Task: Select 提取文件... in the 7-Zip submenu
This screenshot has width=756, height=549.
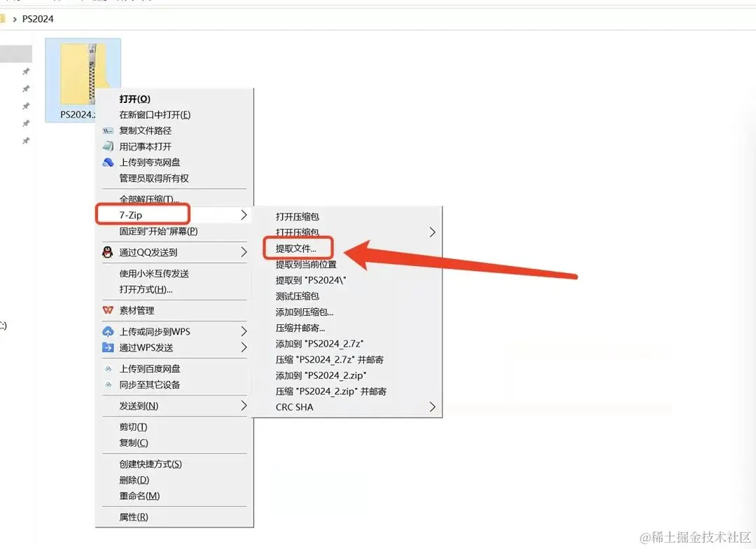Action: coord(297,248)
